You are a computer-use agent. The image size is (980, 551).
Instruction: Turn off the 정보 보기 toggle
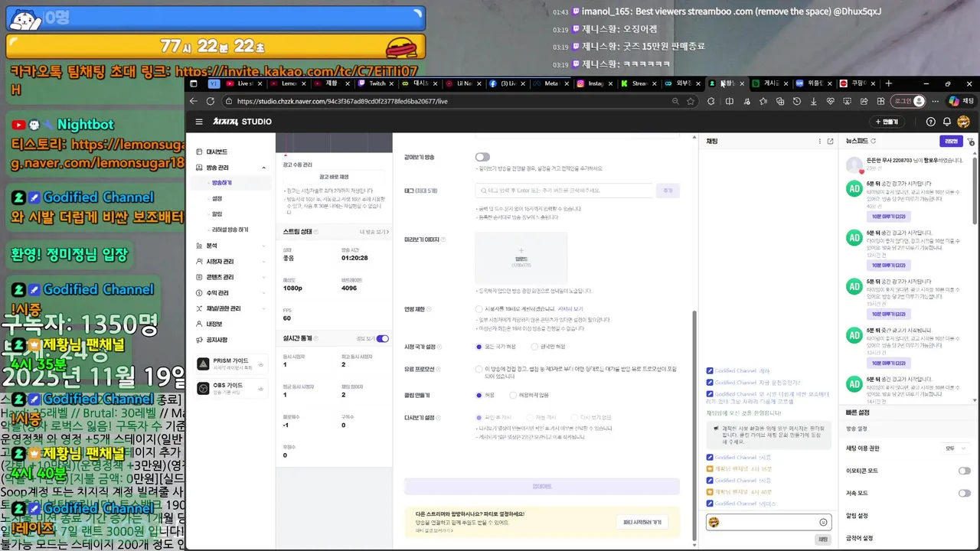(383, 338)
